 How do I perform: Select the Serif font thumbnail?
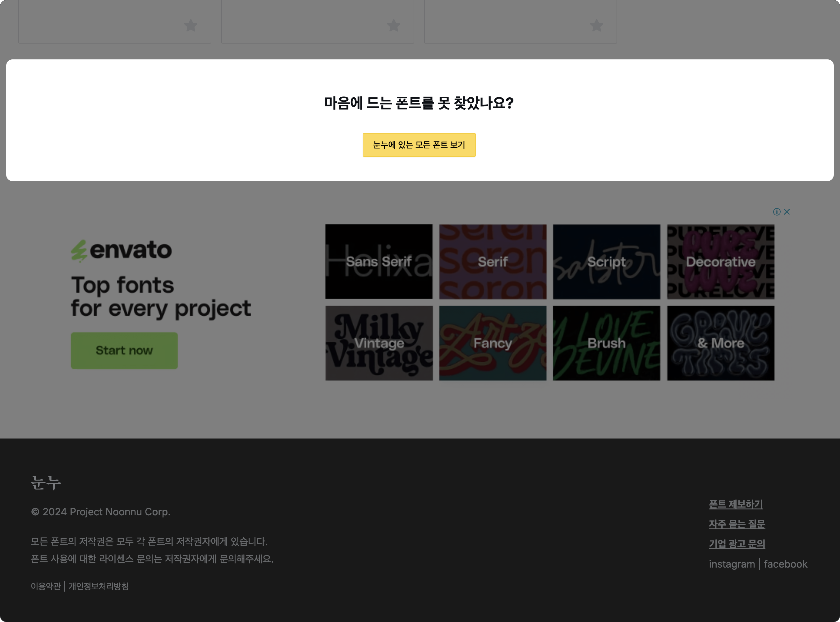tap(493, 262)
